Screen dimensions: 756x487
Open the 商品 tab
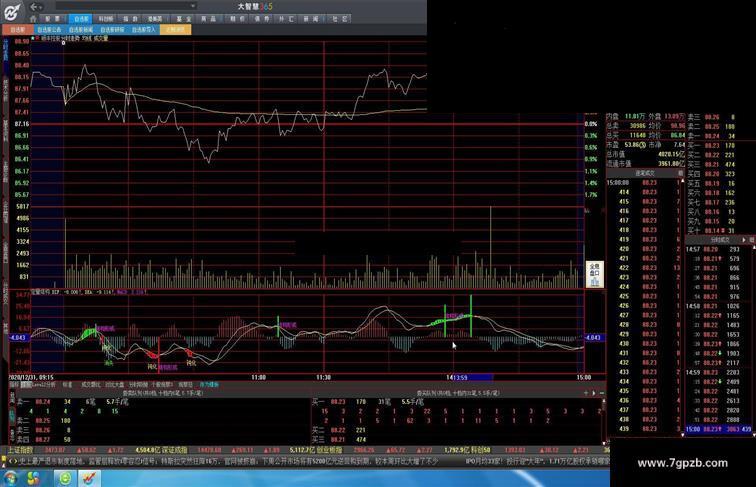click(x=208, y=19)
